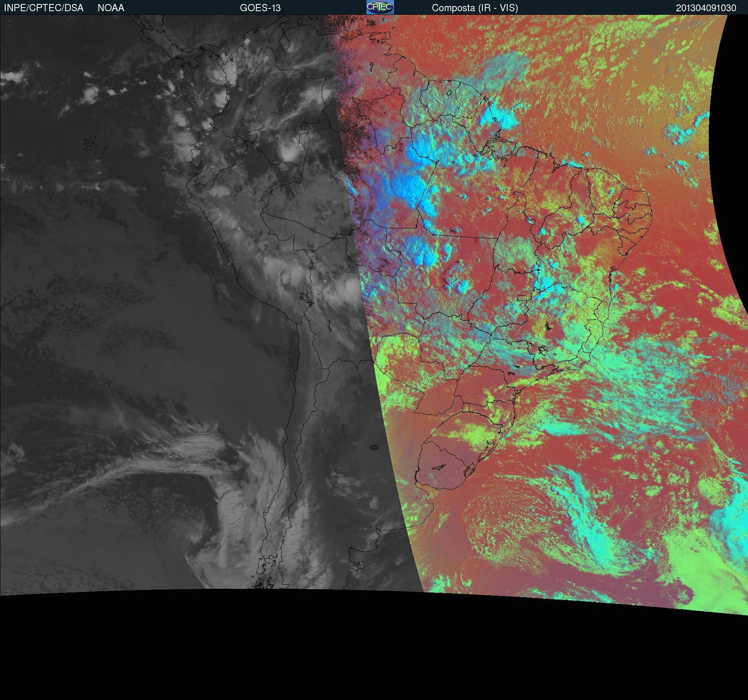748x700 pixels.
Task: Click the GOES-13 satellite label
Action: [x=260, y=8]
